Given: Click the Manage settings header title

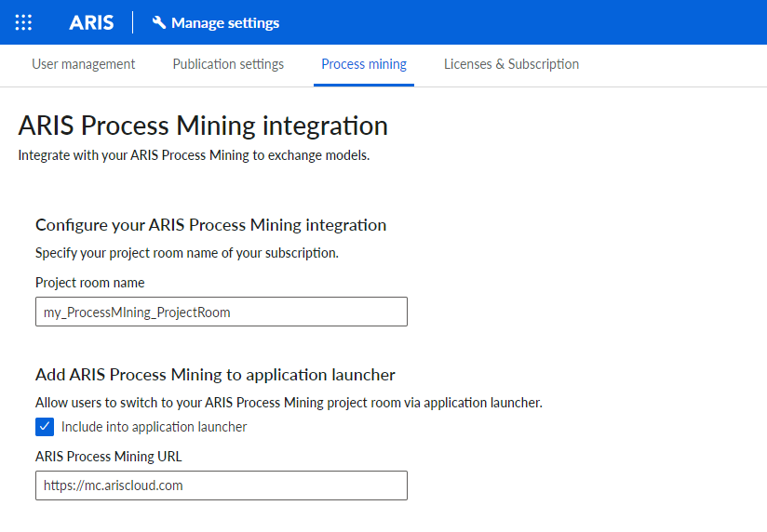Looking at the screenshot, I should [x=225, y=23].
